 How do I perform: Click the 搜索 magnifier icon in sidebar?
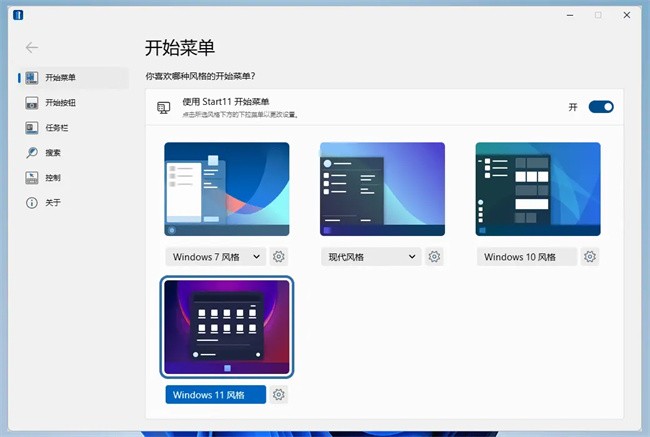[x=32, y=153]
